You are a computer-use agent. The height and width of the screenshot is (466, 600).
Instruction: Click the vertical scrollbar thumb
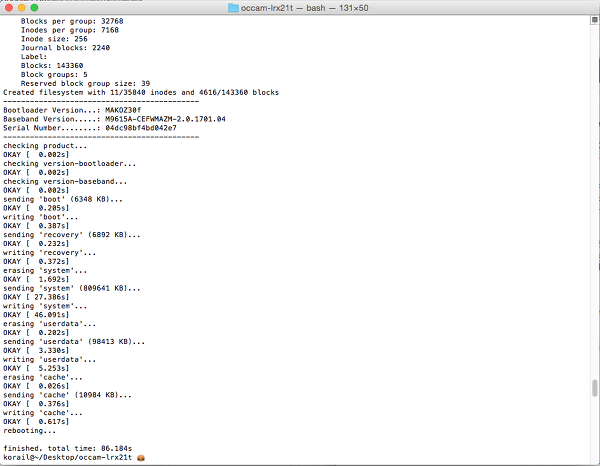595,388
